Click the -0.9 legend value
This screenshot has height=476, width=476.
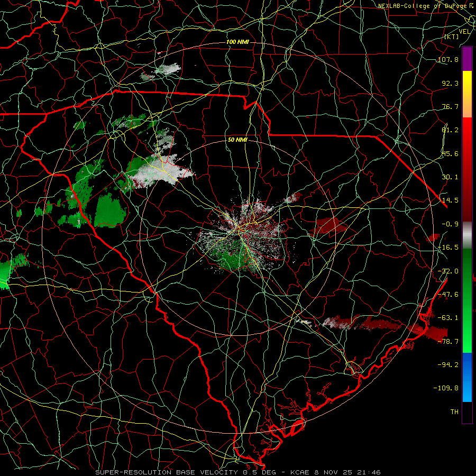coord(450,224)
